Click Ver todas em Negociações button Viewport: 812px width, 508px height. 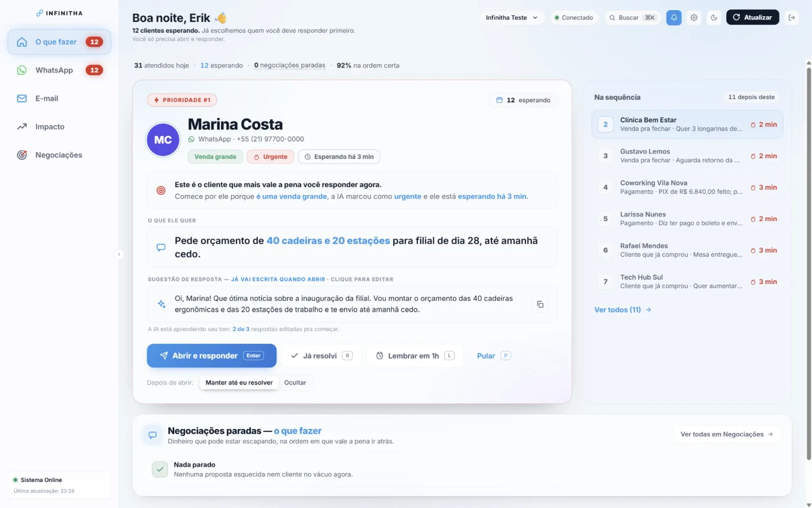pos(727,434)
